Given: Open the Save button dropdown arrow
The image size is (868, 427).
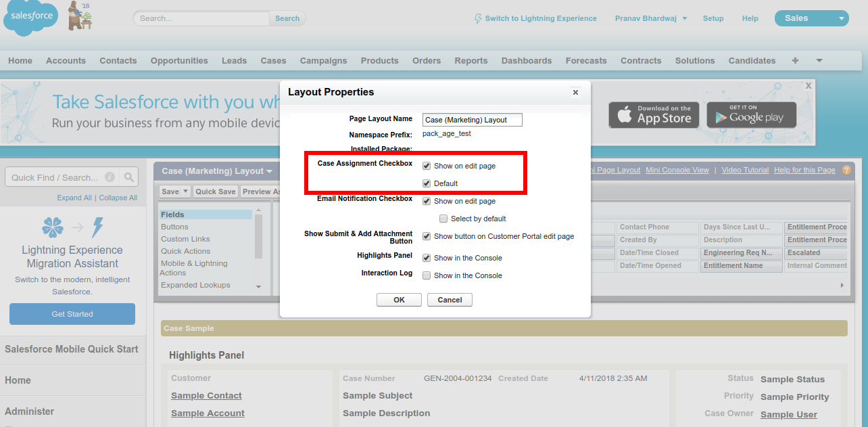Looking at the screenshot, I should pos(186,192).
